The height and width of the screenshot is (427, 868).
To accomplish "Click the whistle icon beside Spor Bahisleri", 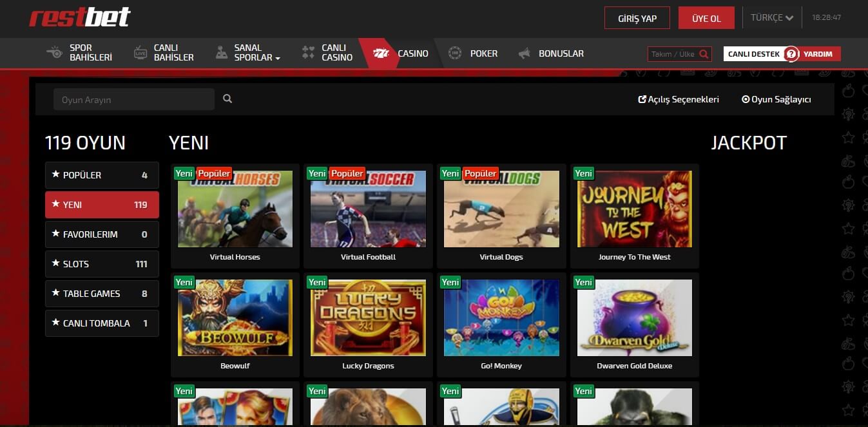I will click(55, 52).
